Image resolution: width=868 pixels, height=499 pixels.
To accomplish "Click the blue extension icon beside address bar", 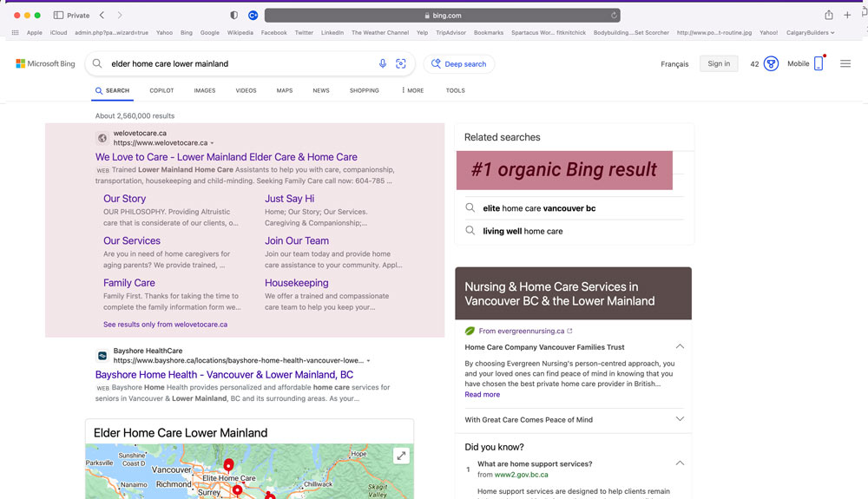I will [x=253, y=16].
